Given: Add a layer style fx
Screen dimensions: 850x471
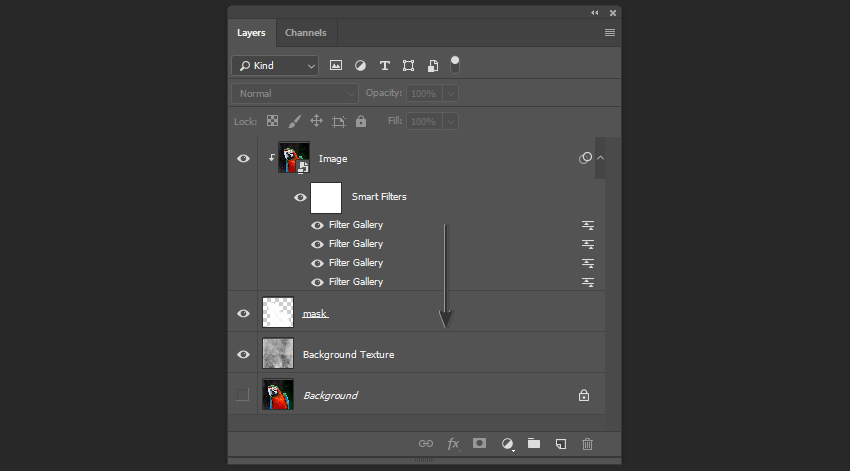Looking at the screenshot, I should point(453,444).
